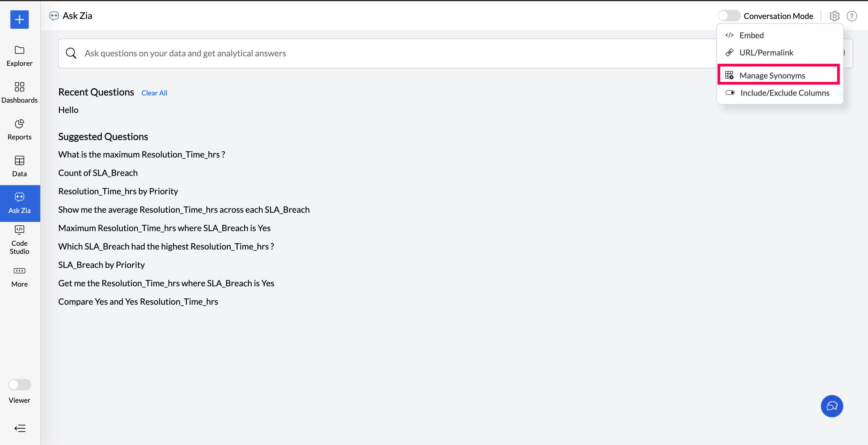Open the Data section
This screenshot has height=445, width=868.
tap(19, 166)
